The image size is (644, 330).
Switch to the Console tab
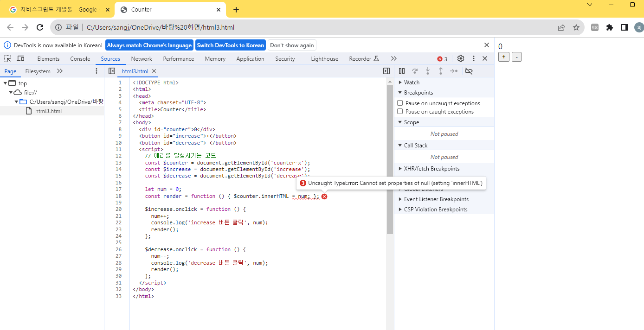coord(80,59)
